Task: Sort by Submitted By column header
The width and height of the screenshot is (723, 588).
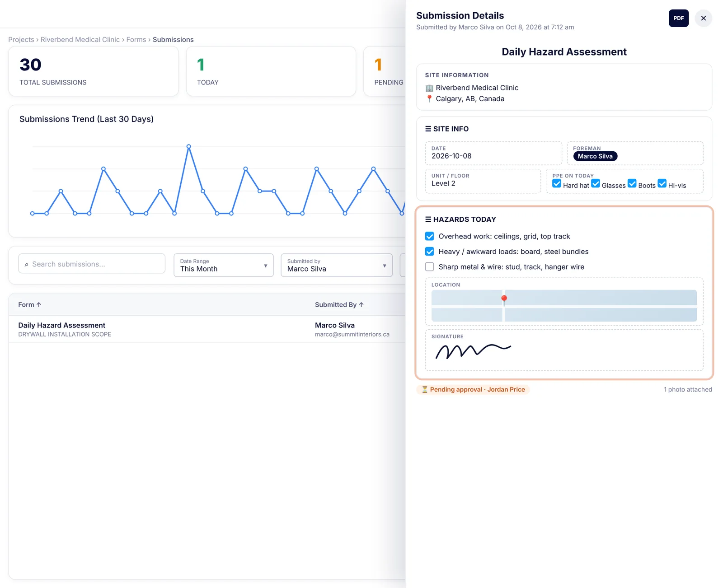Action: (x=339, y=305)
